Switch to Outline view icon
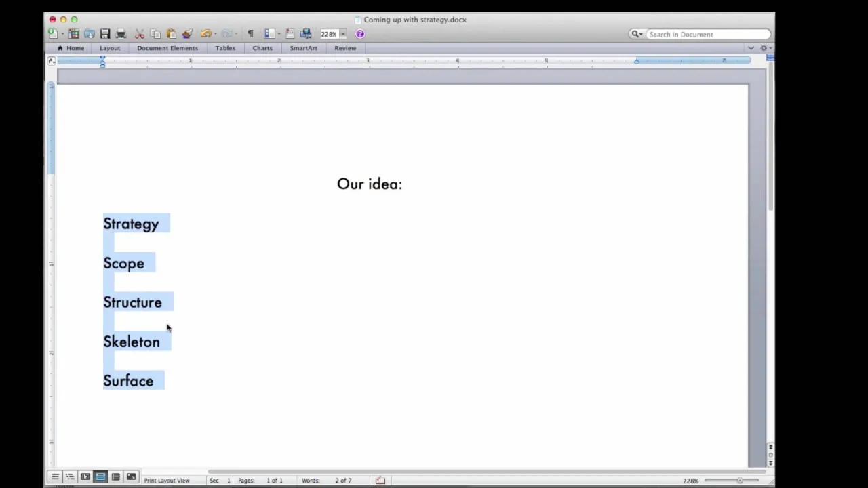The width and height of the screenshot is (868, 488). (x=70, y=477)
